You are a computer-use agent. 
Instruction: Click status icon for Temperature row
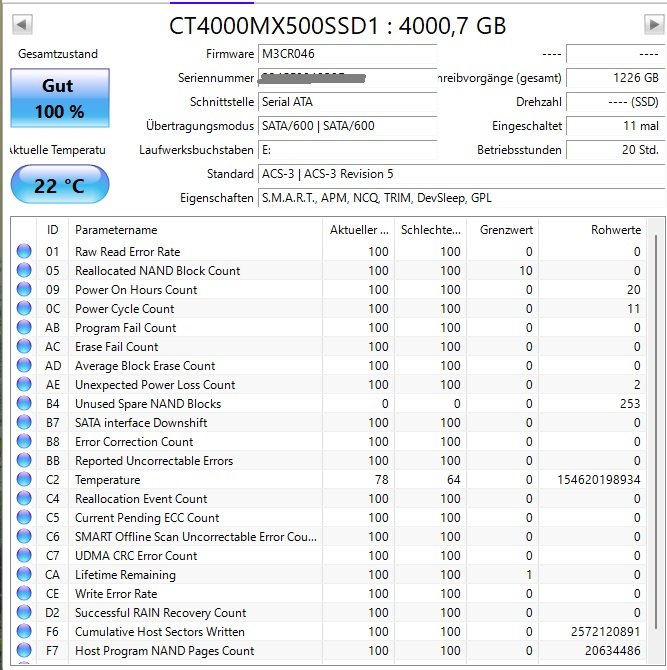coord(24,479)
